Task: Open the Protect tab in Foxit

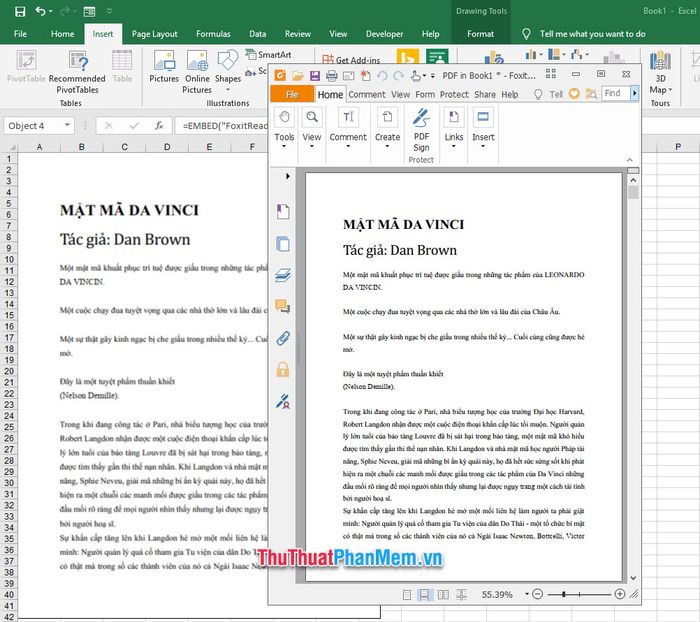Action: 454,94
